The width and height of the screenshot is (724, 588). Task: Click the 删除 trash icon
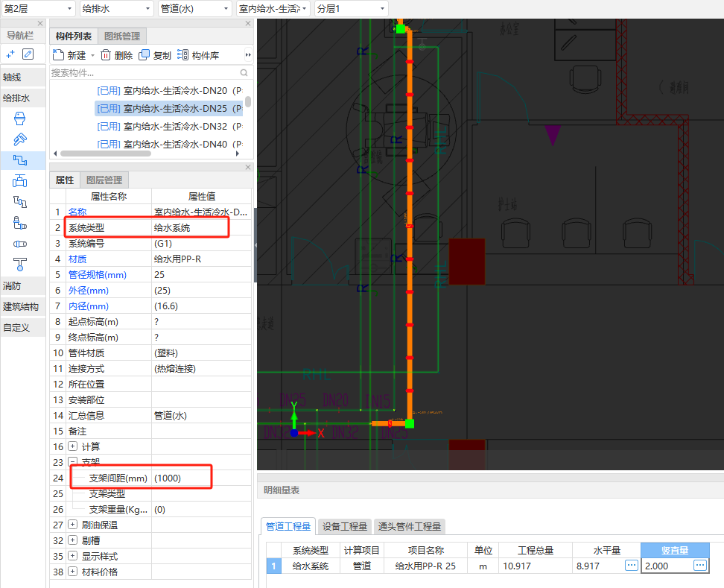tap(106, 55)
